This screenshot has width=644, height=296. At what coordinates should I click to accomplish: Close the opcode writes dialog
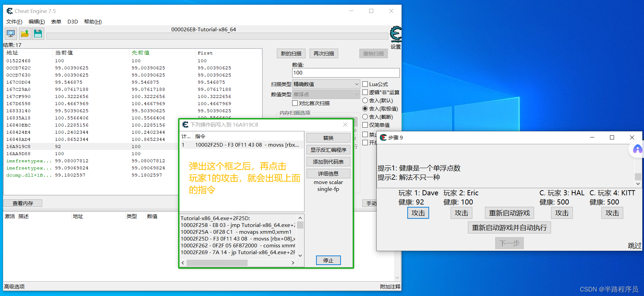[x=345, y=125]
